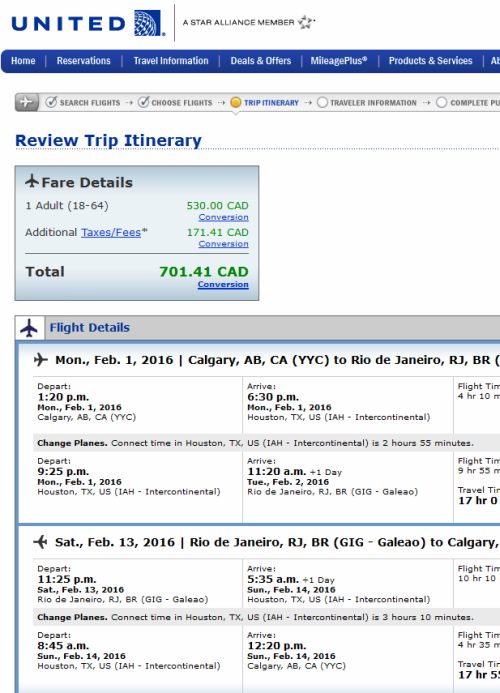Open the Travel Information menu
The height and width of the screenshot is (693, 500).
point(171,61)
